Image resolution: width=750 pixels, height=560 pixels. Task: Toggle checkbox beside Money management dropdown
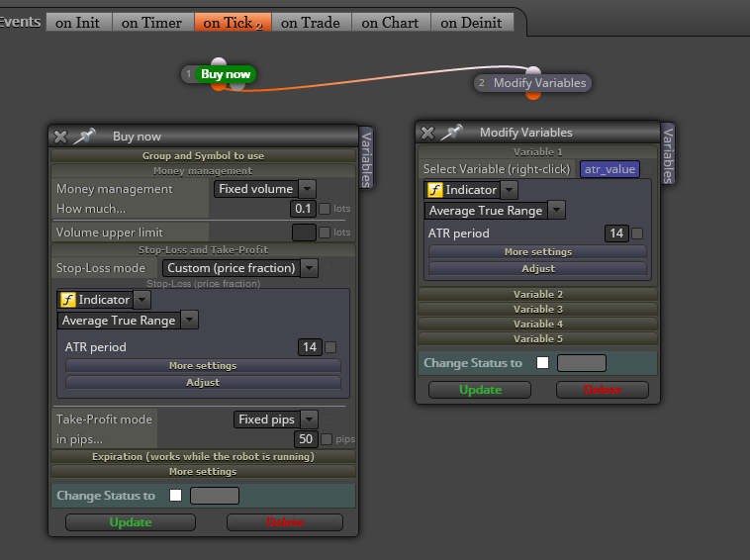tap(326, 189)
